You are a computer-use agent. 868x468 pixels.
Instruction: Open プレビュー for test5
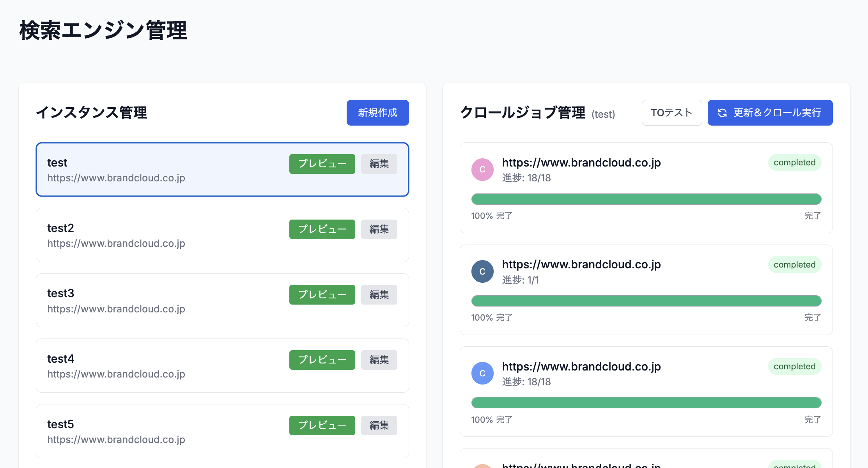[322, 425]
